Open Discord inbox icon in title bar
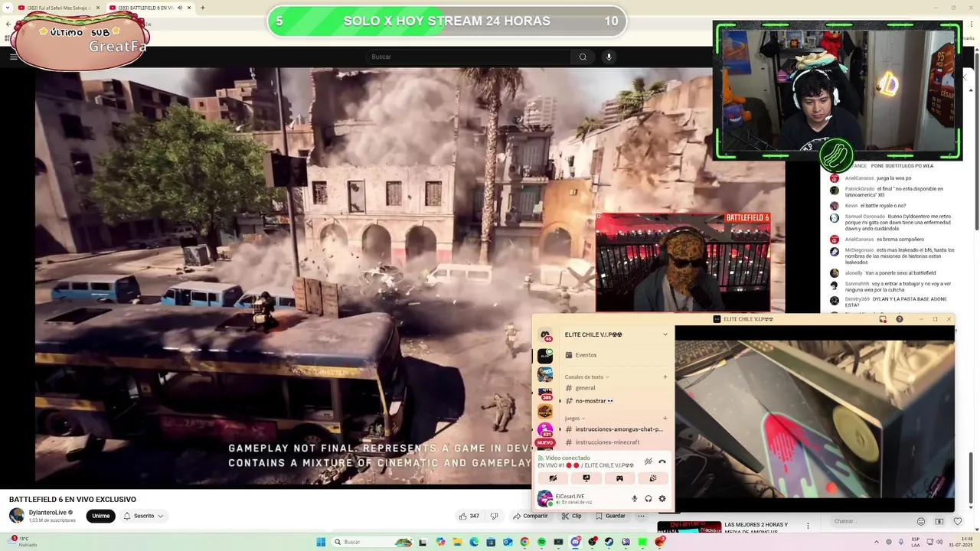Viewport: 980px width, 551px height. click(x=883, y=319)
